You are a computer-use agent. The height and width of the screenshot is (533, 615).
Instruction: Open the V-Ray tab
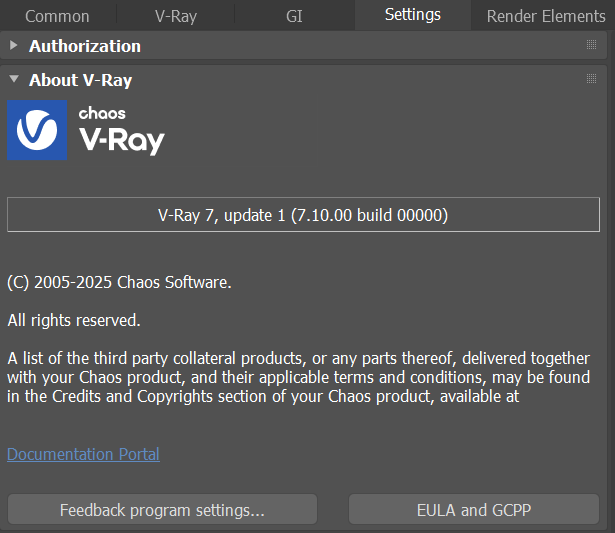click(x=176, y=16)
